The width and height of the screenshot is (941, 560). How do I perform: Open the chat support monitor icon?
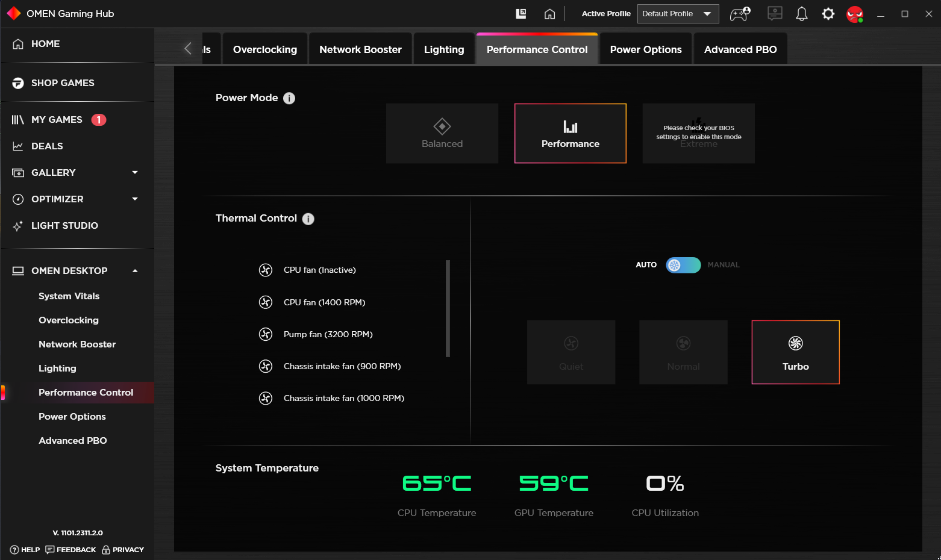point(775,13)
